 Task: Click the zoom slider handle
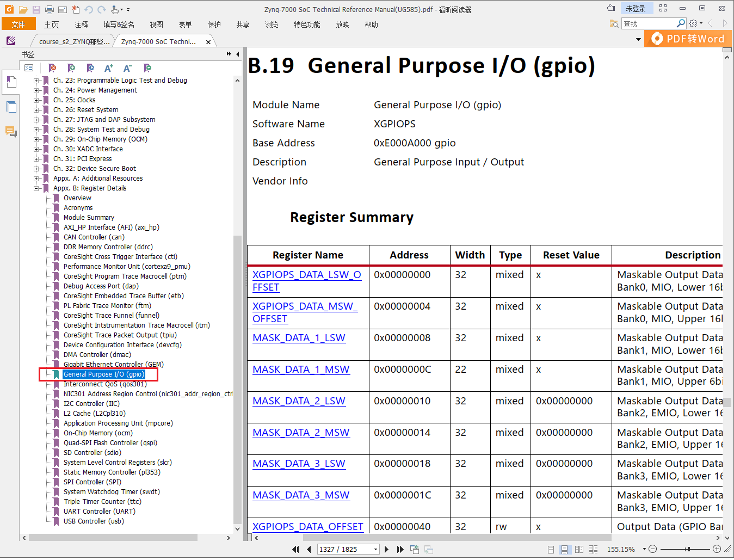coord(688,549)
